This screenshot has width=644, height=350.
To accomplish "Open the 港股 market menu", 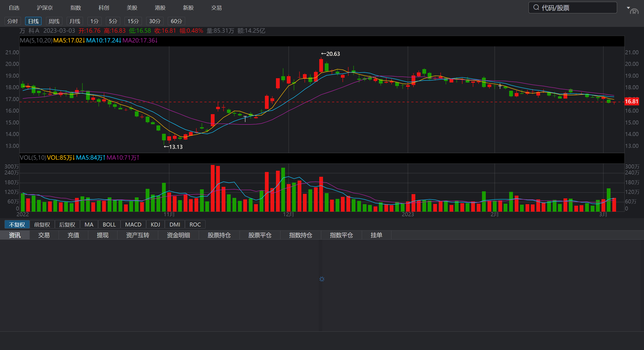I will click(x=160, y=8).
